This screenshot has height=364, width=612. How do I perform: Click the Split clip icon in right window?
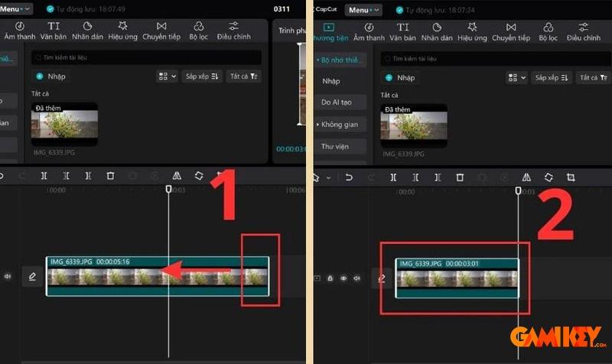pyautogui.click(x=393, y=177)
